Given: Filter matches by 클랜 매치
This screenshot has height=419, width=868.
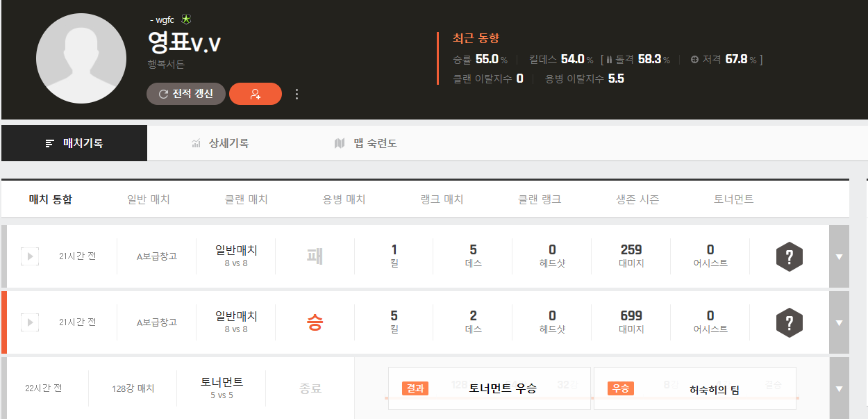Looking at the screenshot, I should 246,199.
